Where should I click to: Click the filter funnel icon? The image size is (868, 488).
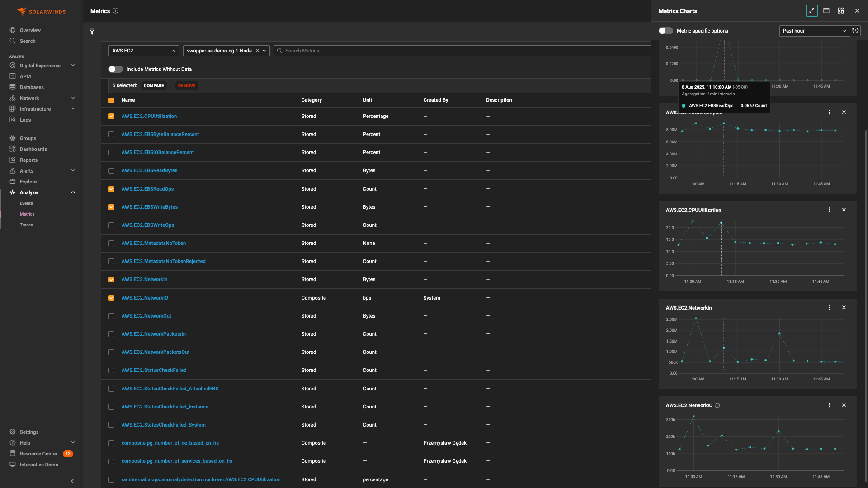tap(92, 32)
